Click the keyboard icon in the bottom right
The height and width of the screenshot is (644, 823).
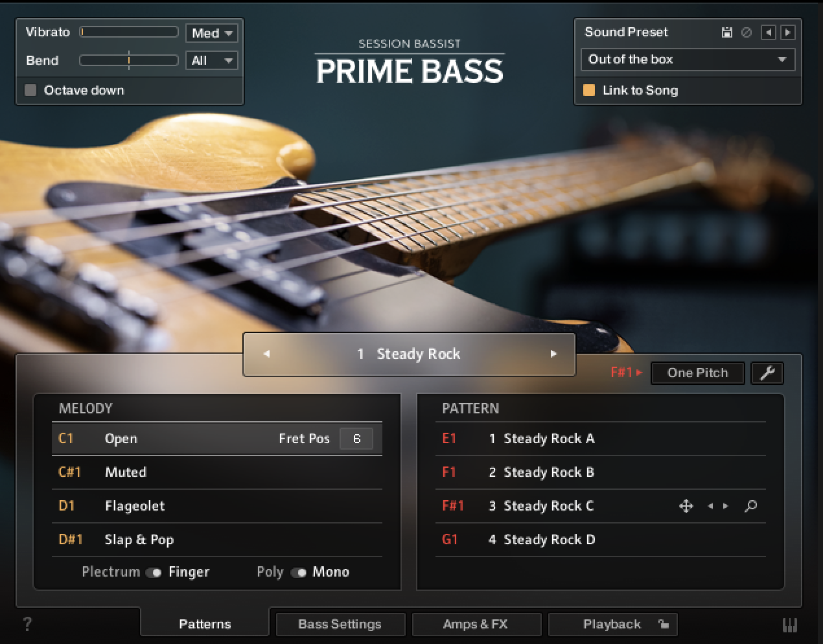pyautogui.click(x=791, y=624)
